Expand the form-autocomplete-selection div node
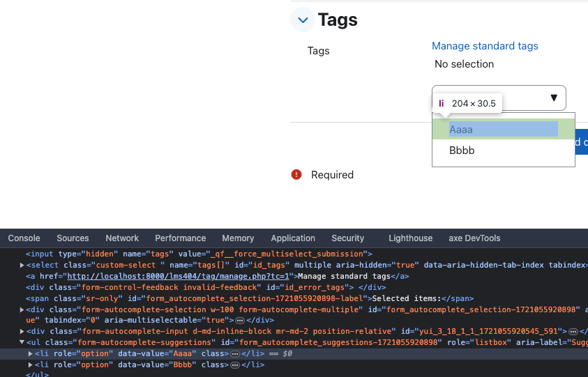Viewport: 588px width, 377px height. click(x=22, y=310)
